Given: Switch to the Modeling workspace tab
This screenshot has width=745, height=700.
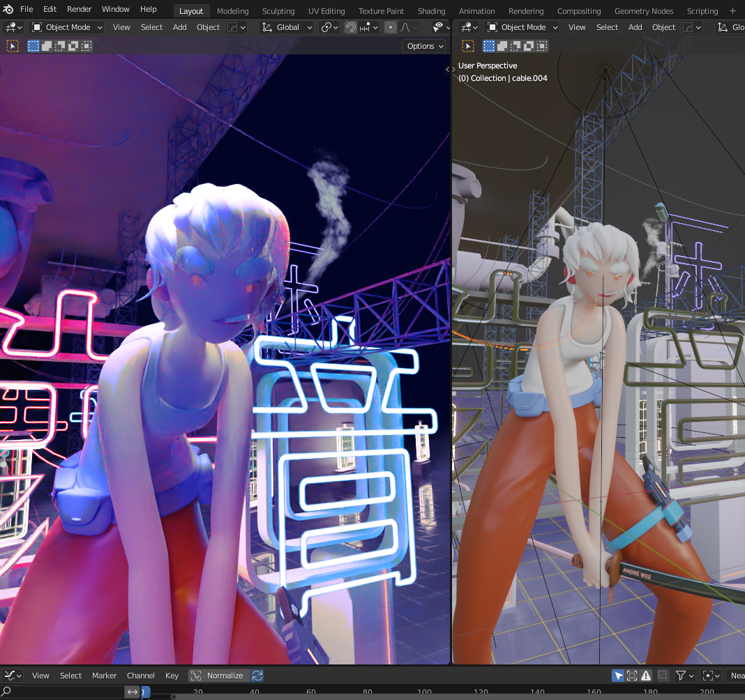Looking at the screenshot, I should pyautogui.click(x=233, y=11).
